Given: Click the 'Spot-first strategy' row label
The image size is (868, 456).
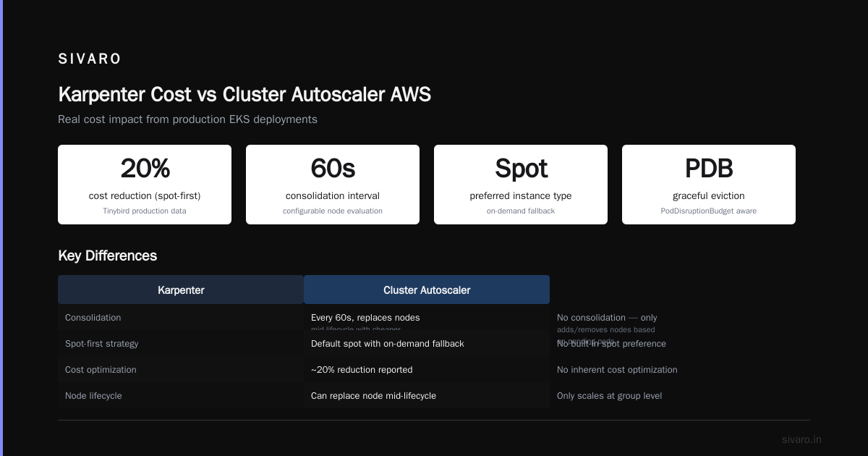Looking at the screenshot, I should coord(101,344).
